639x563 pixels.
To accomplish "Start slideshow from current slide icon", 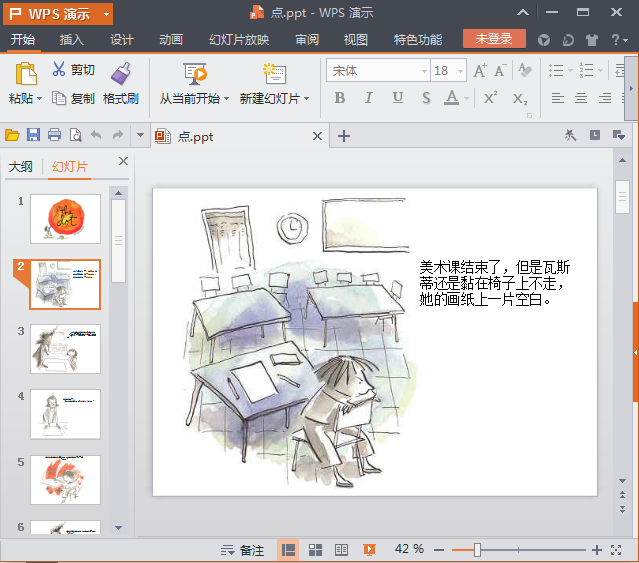I will (195, 74).
